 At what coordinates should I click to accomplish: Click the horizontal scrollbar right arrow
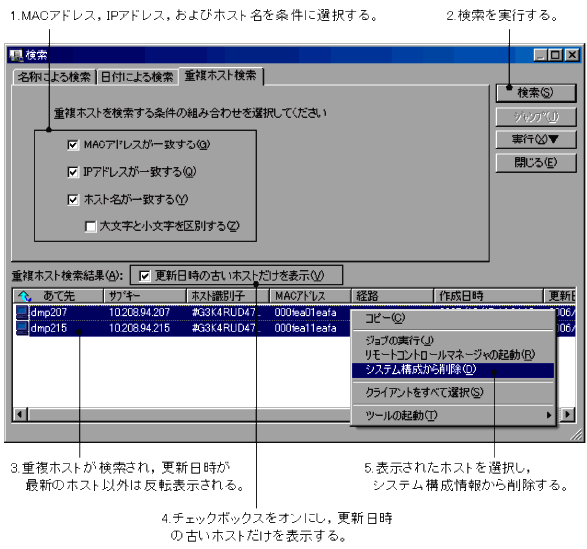(x=568, y=415)
